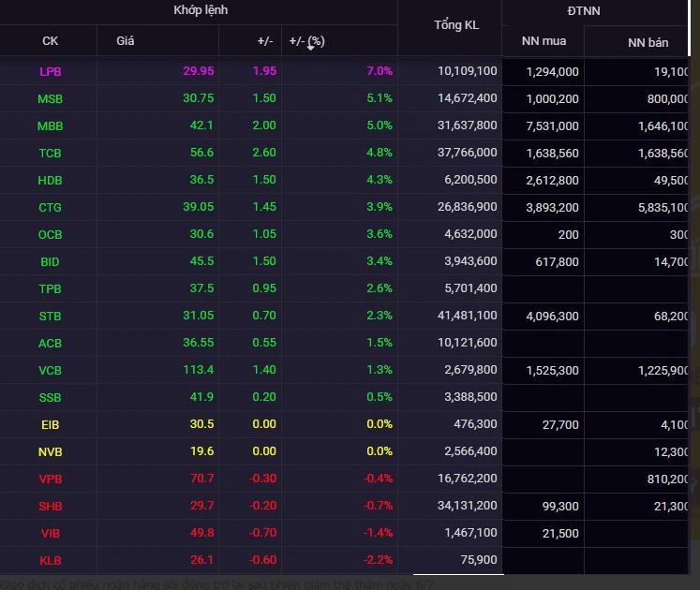The height and width of the screenshot is (590, 700).
Task: Select the CTG price cell 39.05
Action: click(x=199, y=207)
